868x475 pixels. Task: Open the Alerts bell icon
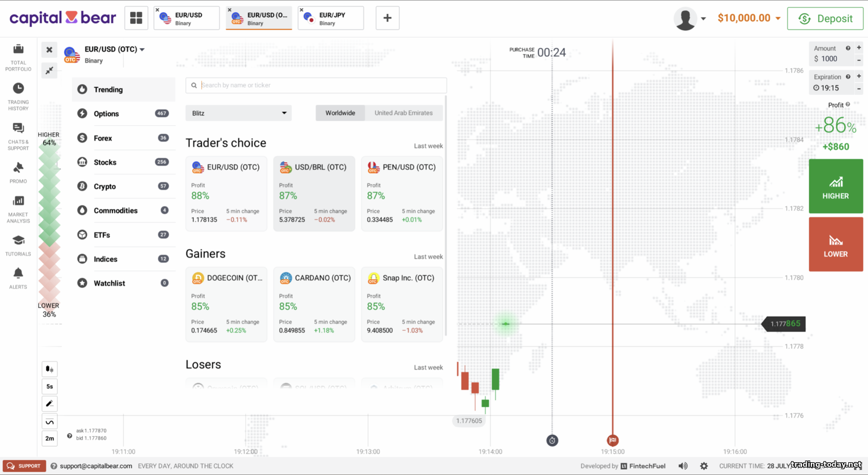pyautogui.click(x=19, y=273)
